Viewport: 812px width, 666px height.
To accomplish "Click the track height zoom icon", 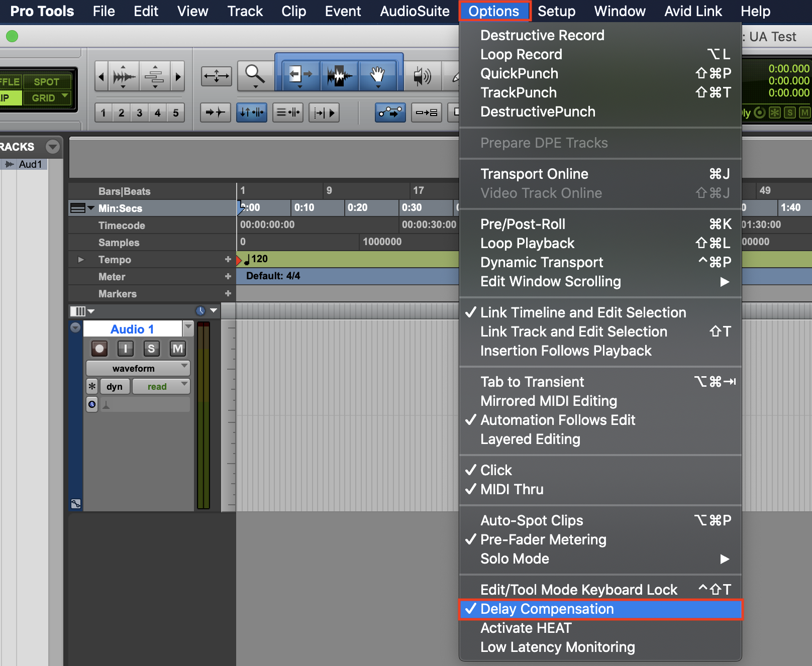I will pos(155,76).
